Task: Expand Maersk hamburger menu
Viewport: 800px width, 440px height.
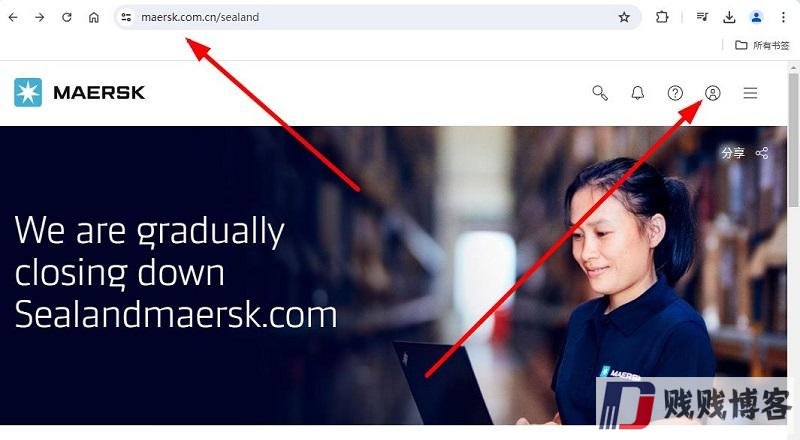Action: click(x=750, y=93)
